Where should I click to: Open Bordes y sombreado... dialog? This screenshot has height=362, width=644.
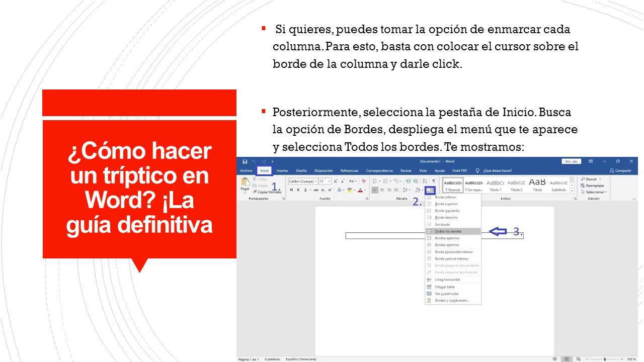coord(453,301)
